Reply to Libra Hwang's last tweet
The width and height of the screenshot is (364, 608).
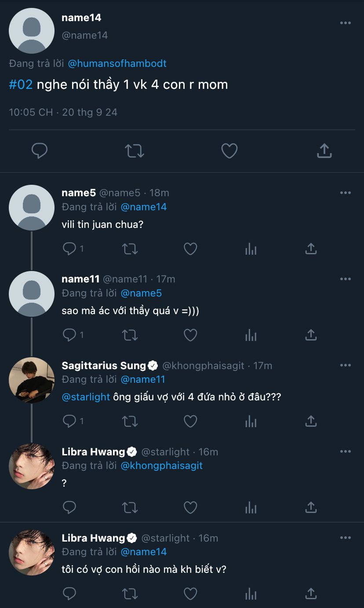[70, 594]
